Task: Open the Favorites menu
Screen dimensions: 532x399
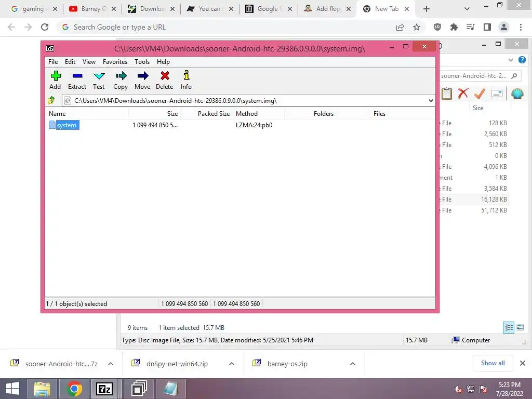Action: click(115, 62)
